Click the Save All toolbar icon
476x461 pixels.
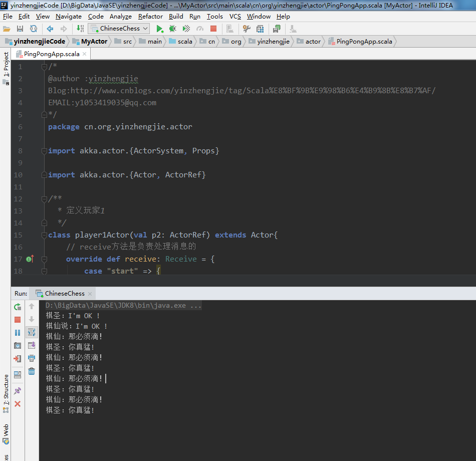[x=20, y=29]
